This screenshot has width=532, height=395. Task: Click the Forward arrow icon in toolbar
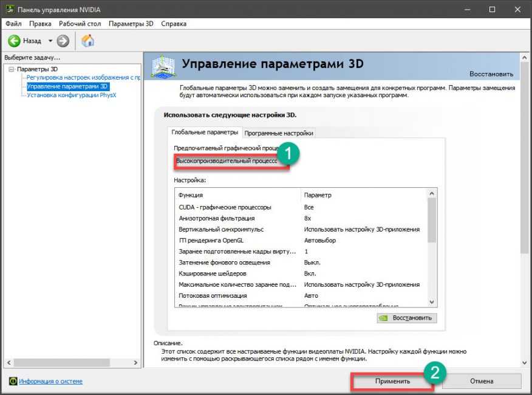pos(63,41)
